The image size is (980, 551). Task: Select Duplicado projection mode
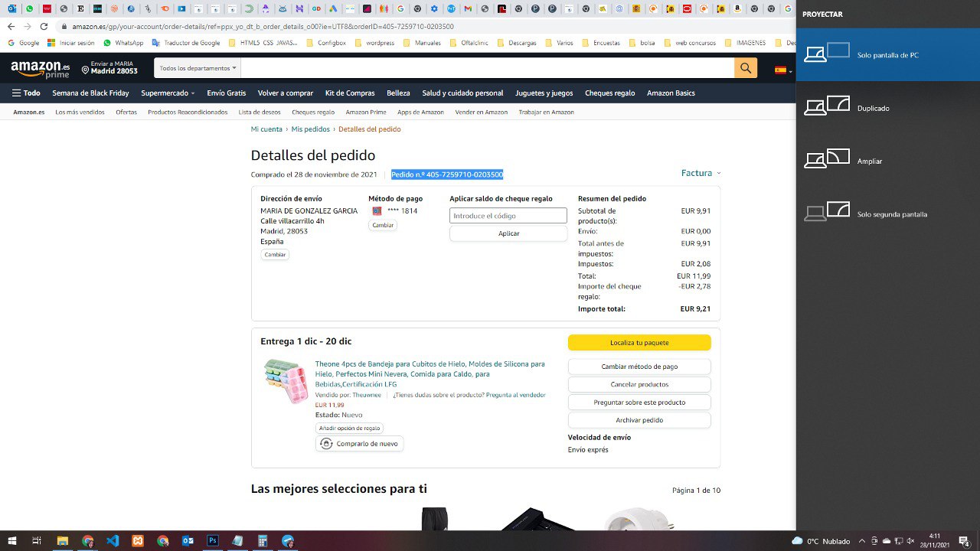[x=873, y=108]
